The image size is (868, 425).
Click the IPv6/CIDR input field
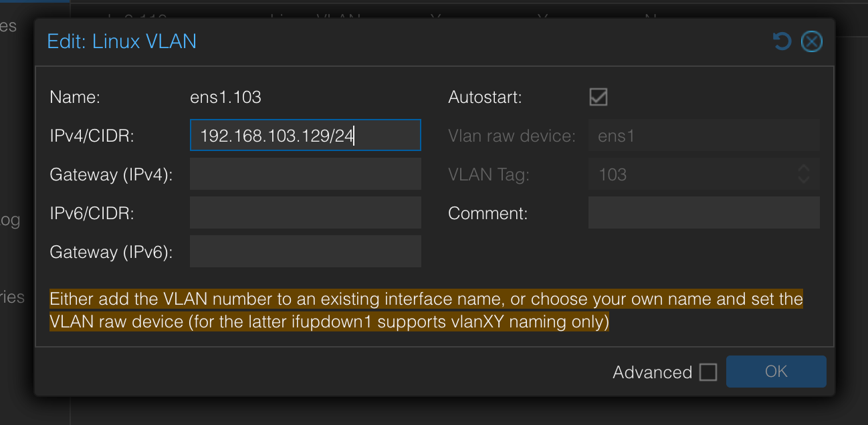[x=306, y=213]
